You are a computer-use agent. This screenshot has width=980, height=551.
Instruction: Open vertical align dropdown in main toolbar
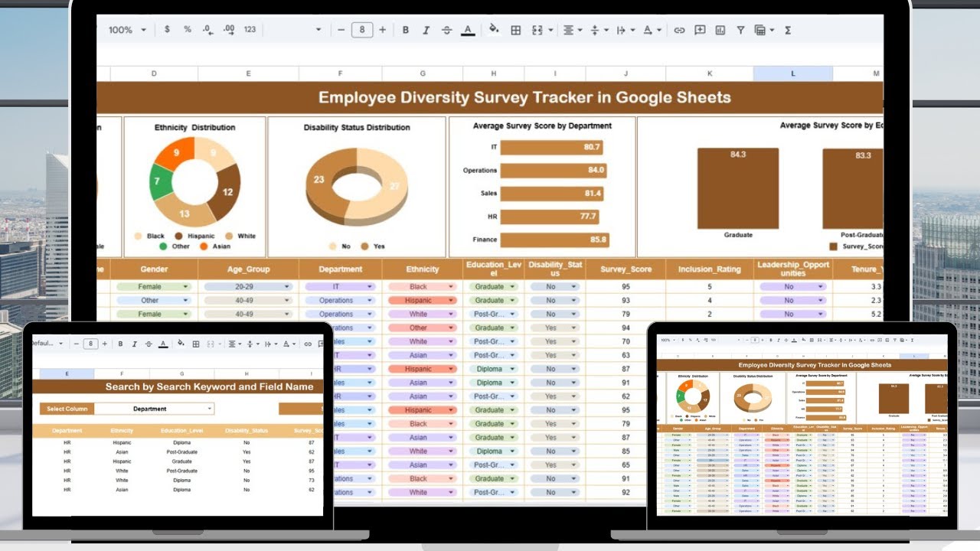[600, 30]
